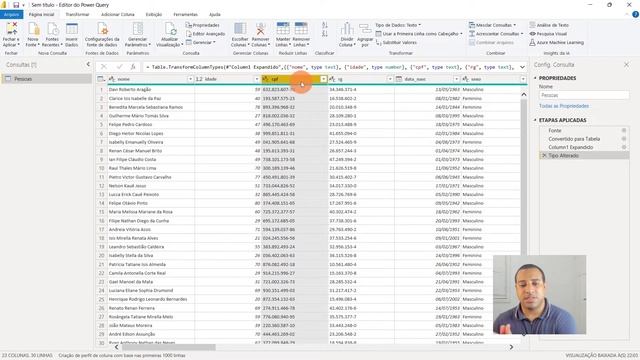Click the Dividir Coluna icon
This screenshot has width=640, height=360.
(347, 29)
